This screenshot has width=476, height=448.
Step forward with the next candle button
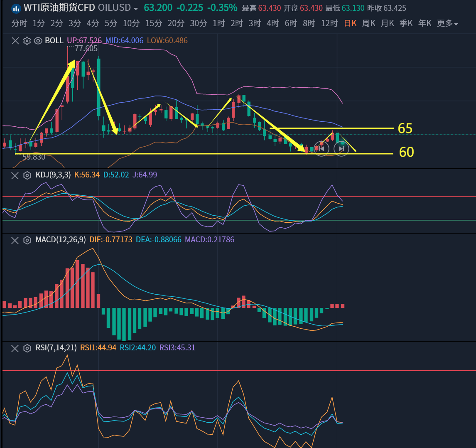[341, 149]
